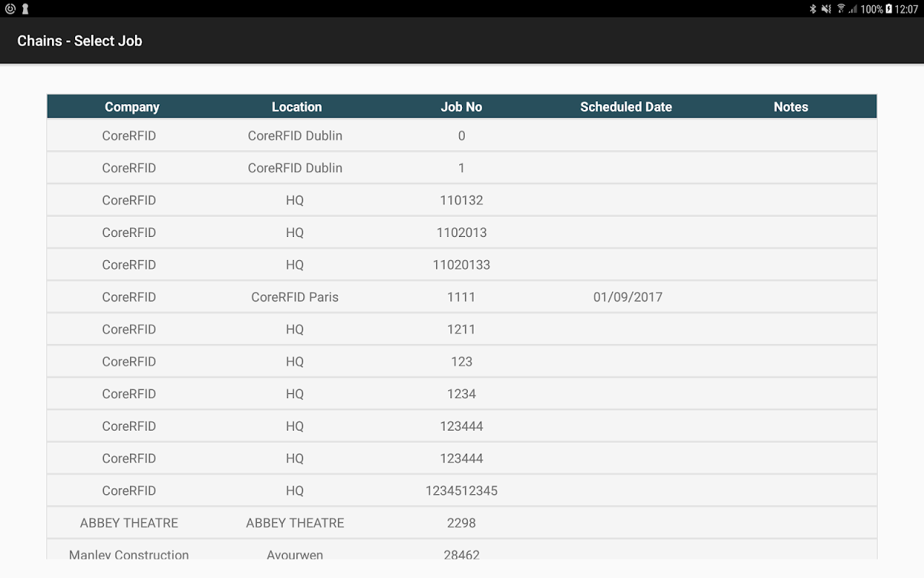The image size is (924, 578).
Task: Tap the muted sound status icon
Action: (x=827, y=9)
